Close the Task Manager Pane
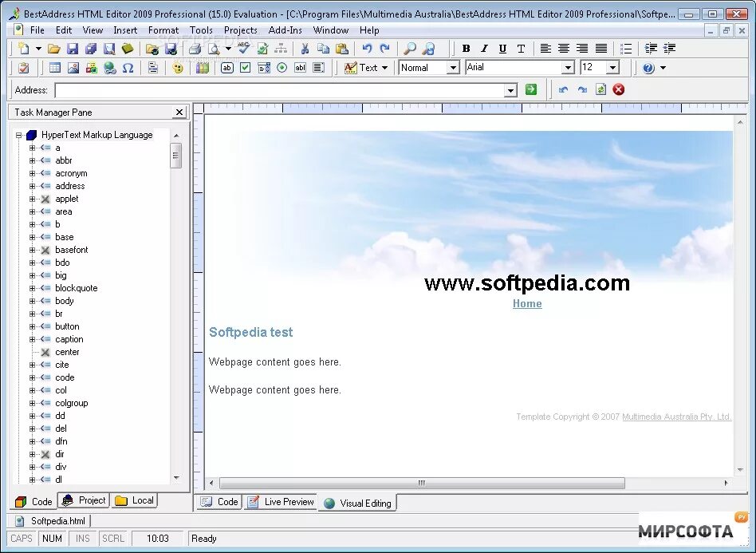This screenshot has width=756, height=553. tap(179, 112)
